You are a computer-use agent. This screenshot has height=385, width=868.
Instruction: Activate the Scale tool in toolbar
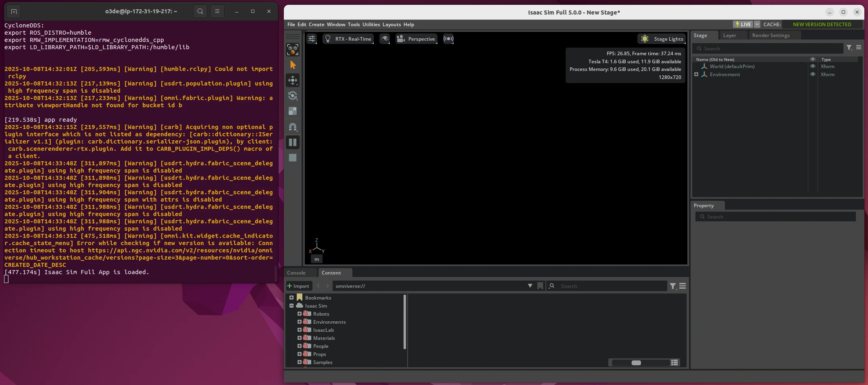[x=293, y=111]
